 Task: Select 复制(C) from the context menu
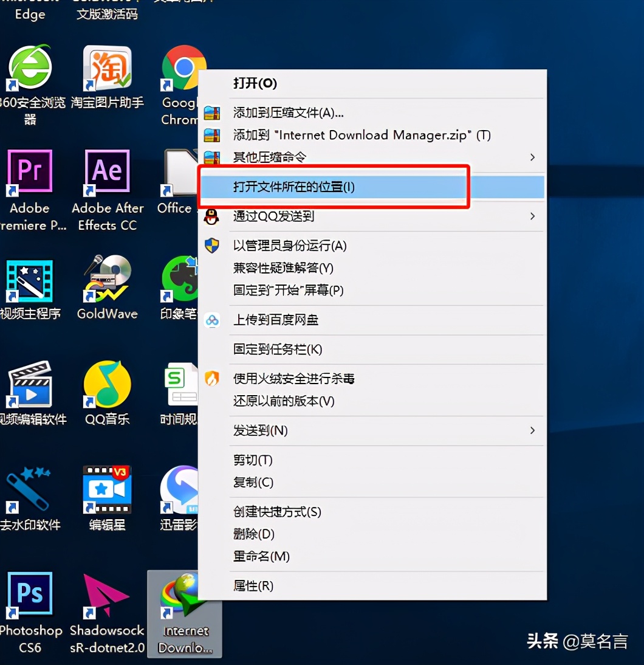253,483
